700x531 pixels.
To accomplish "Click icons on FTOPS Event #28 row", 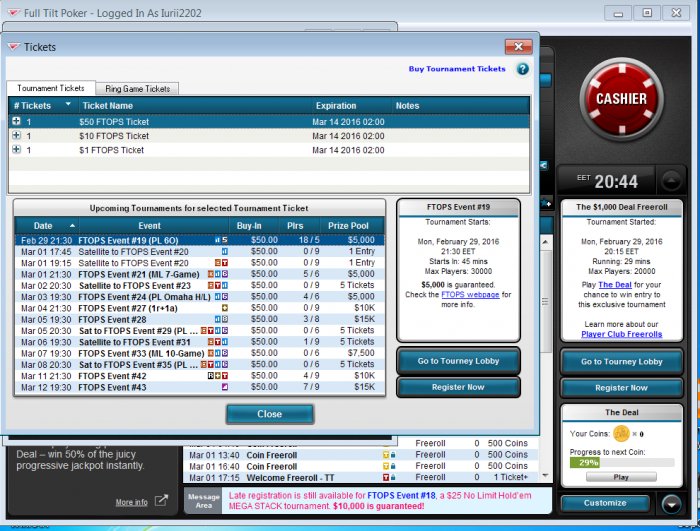I will pyautogui.click(x=221, y=319).
